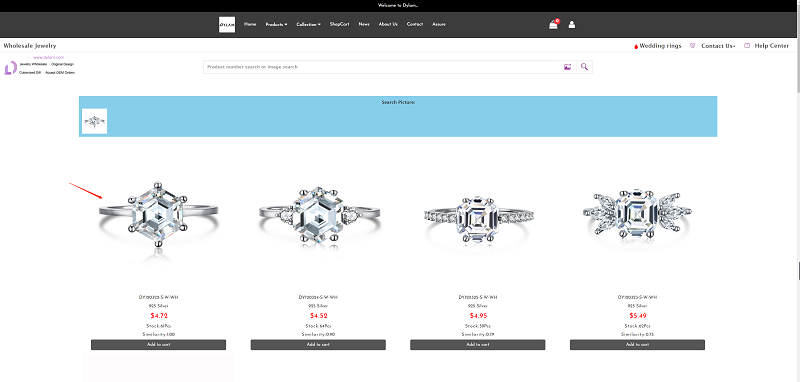
Task: Open the Wedding rings link
Action: [x=660, y=45]
